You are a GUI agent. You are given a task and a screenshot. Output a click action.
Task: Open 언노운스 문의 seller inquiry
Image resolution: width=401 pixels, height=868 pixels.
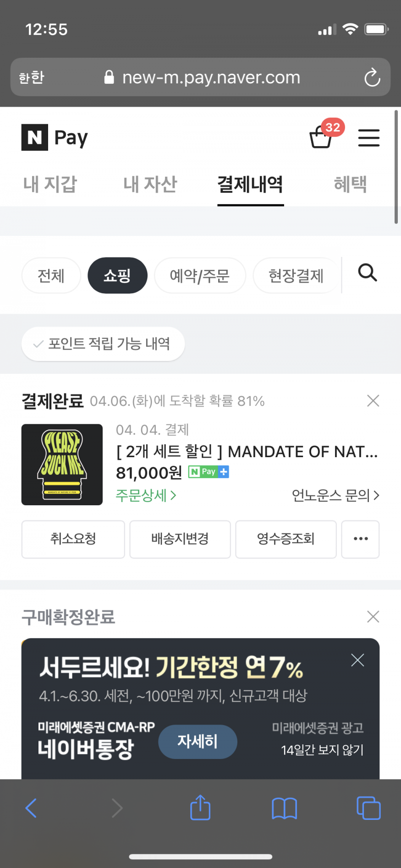click(335, 495)
